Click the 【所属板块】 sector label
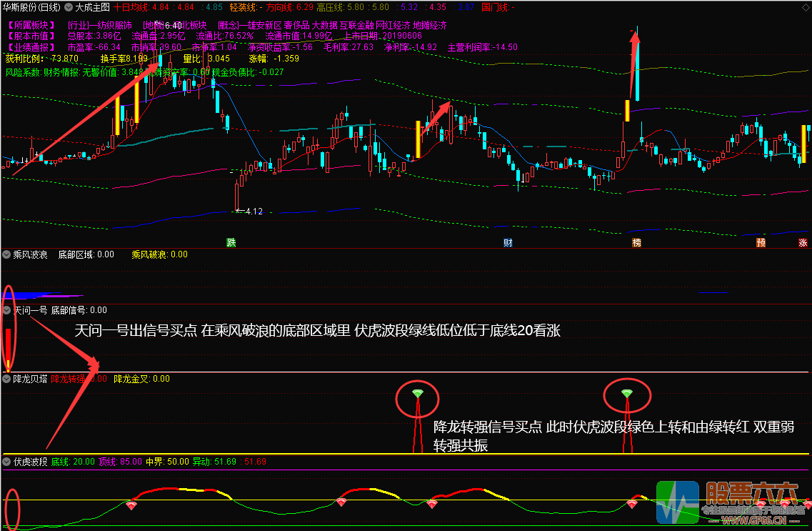Viewport: 812px width, 531px height. click(31, 26)
